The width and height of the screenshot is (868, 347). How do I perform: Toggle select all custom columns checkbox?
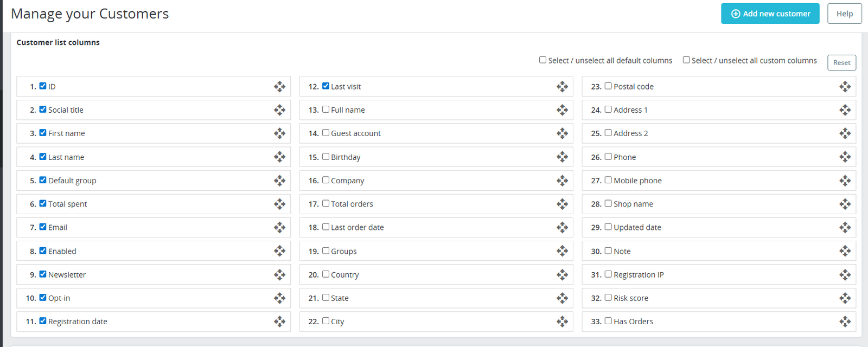686,60
